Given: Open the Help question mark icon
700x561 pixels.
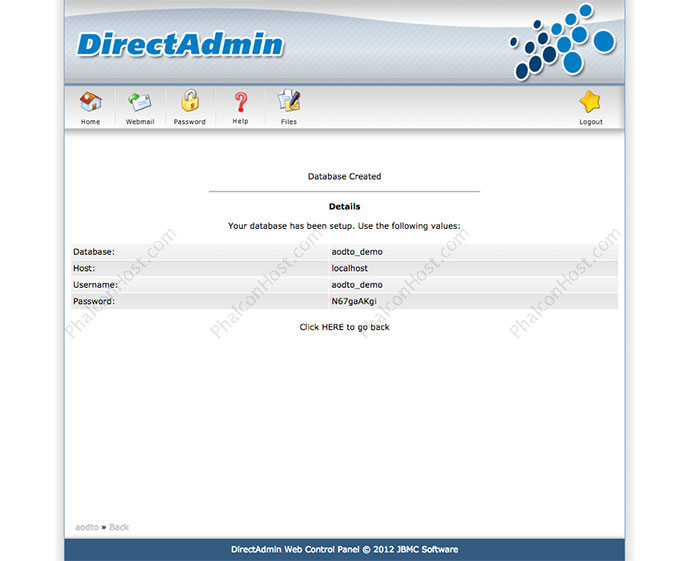Looking at the screenshot, I should pos(241,102).
